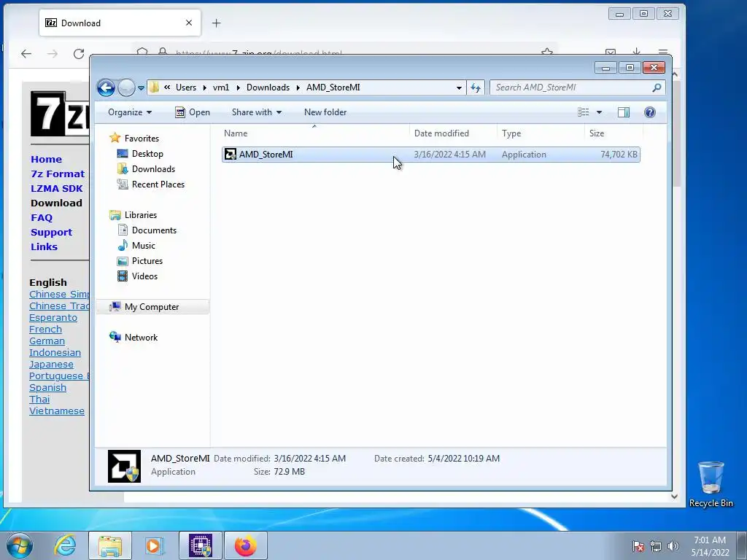
Task: Expand the address bar history dropdown
Action: [x=459, y=88]
